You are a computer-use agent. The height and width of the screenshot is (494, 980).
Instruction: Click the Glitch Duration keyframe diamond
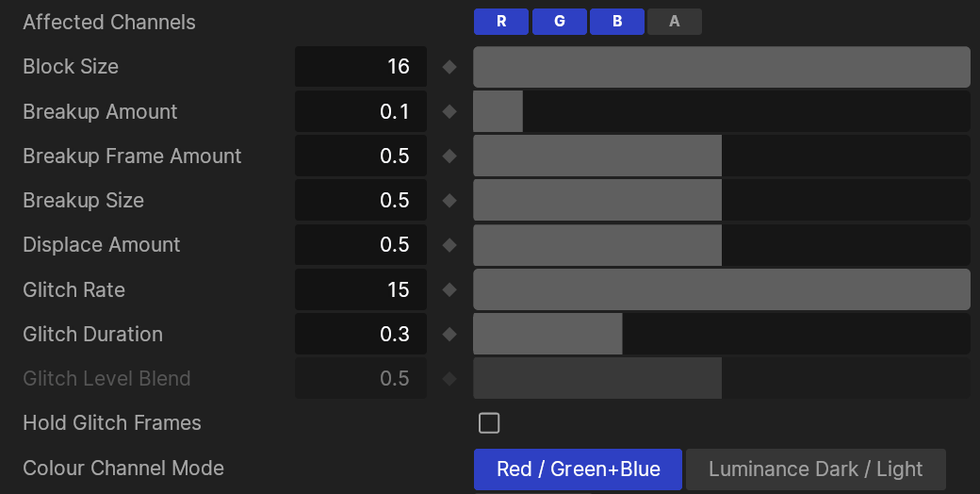449,334
